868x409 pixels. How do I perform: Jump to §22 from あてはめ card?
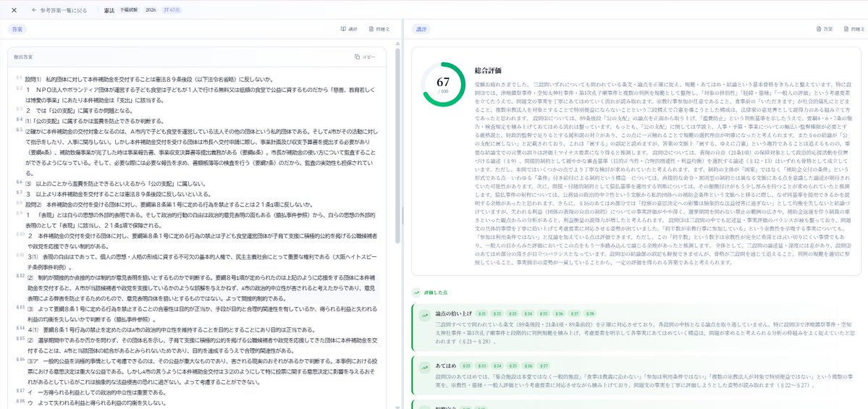pos(467,366)
